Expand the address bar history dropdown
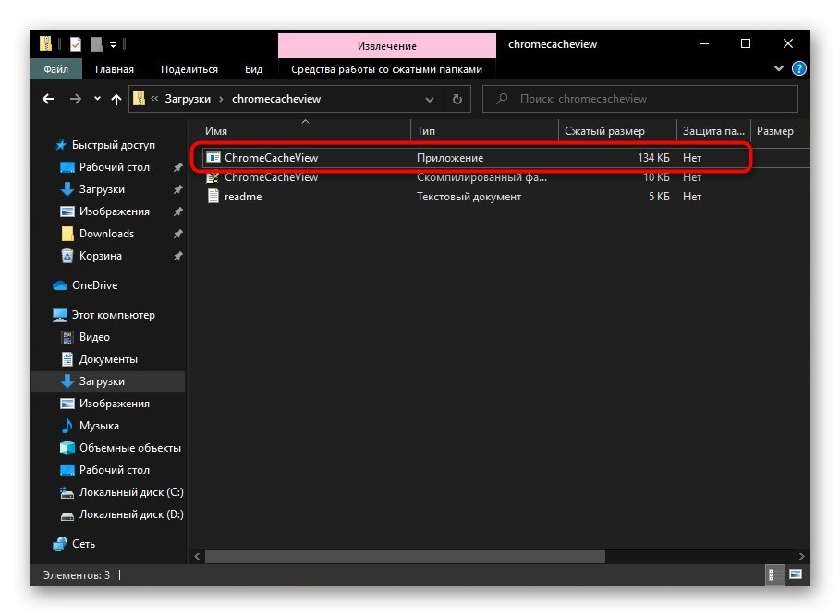The width and height of the screenshot is (840, 616). (429, 99)
